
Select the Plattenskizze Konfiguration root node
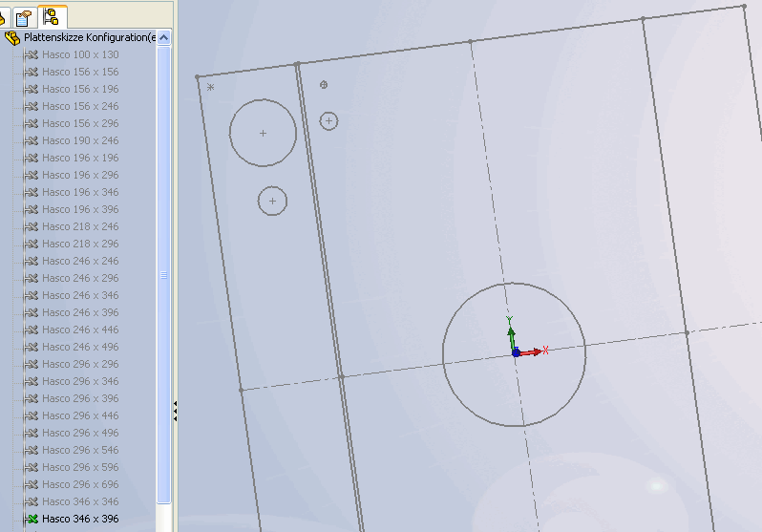90,37
